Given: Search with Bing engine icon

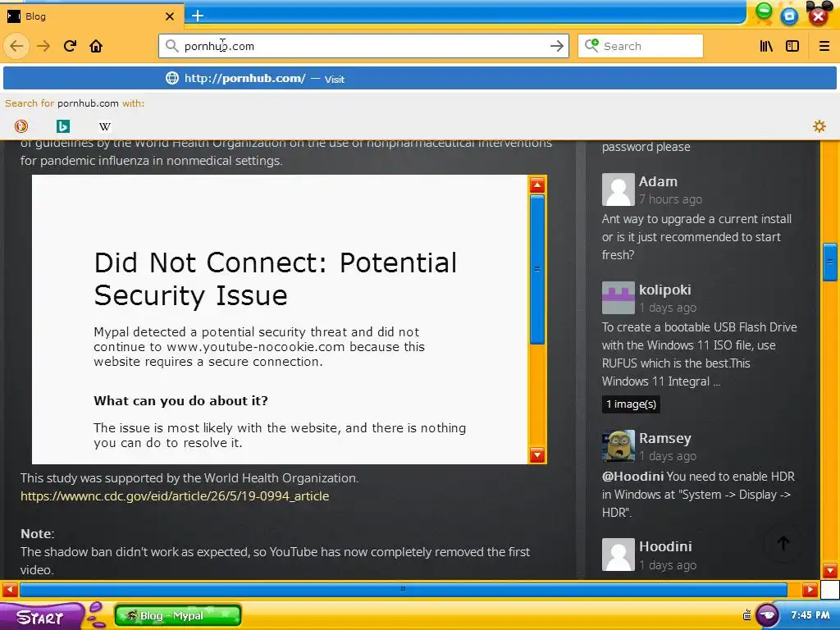Looking at the screenshot, I should click(x=63, y=126).
